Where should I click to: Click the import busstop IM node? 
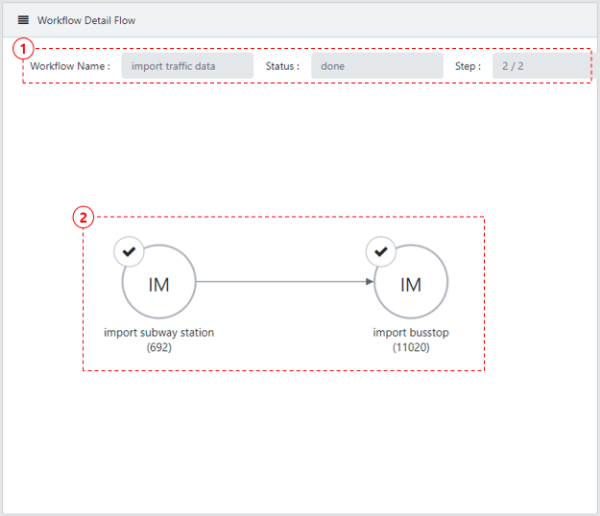(x=410, y=284)
